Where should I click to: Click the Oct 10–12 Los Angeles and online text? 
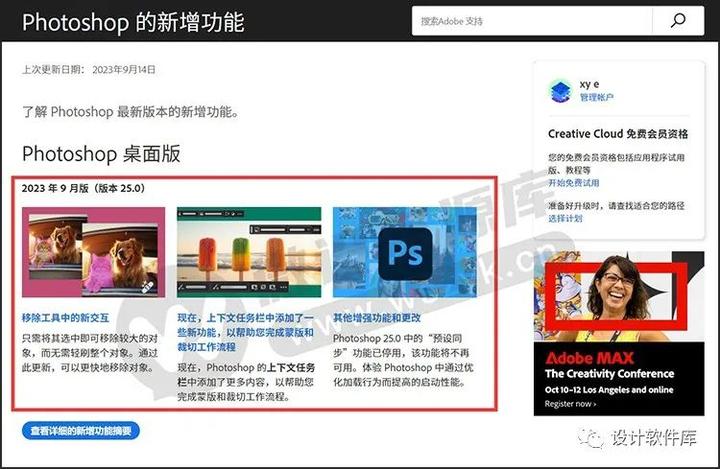click(x=609, y=390)
